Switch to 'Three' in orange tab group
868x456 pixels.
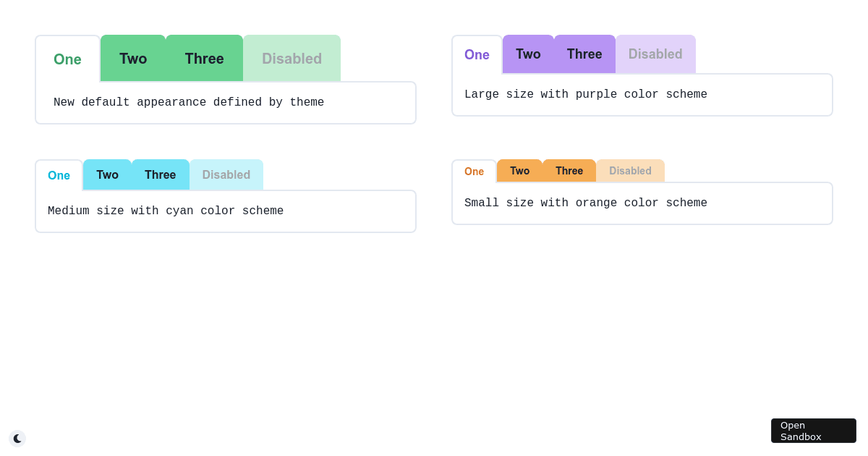(569, 170)
